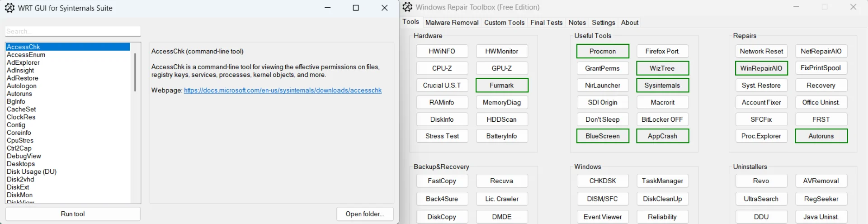Click the Open folder... button
Image resolution: width=868 pixels, height=224 pixels.
pyautogui.click(x=365, y=214)
